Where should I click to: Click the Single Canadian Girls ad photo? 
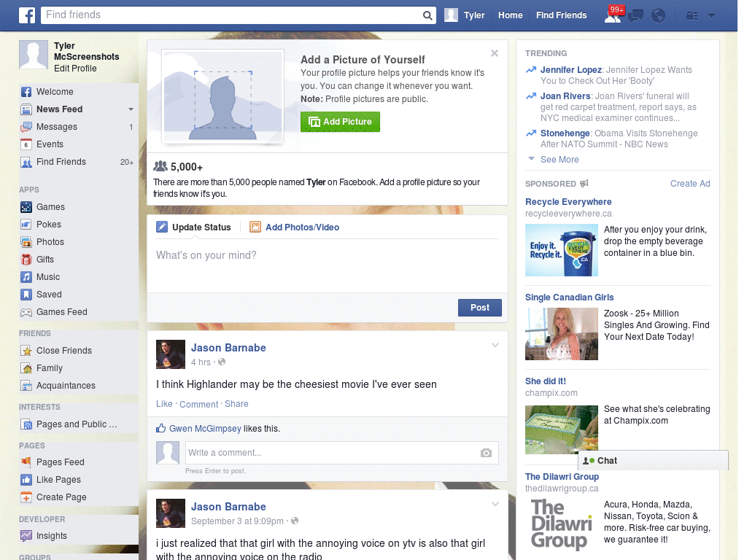[561, 334]
